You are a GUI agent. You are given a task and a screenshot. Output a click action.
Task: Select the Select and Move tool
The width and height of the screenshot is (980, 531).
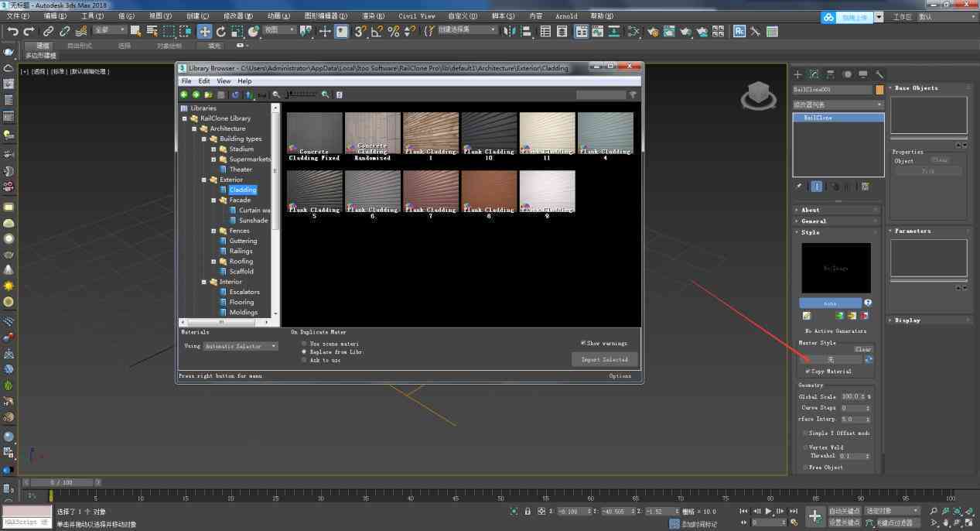(204, 31)
